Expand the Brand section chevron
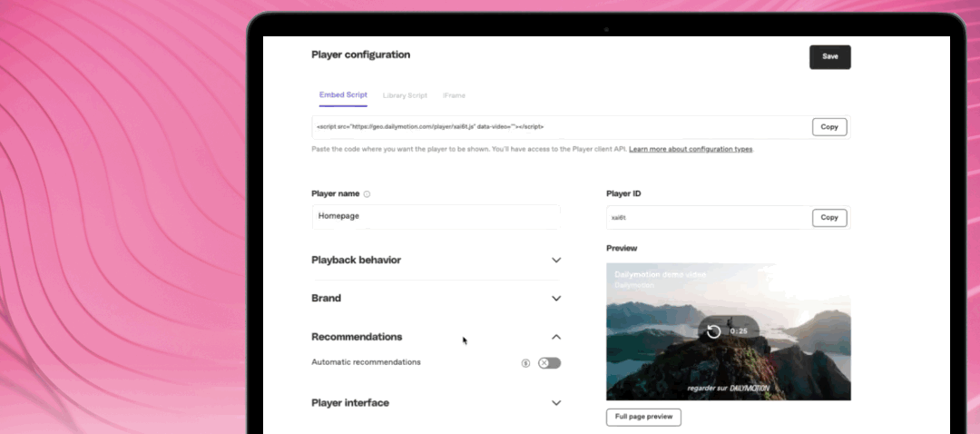 point(556,299)
